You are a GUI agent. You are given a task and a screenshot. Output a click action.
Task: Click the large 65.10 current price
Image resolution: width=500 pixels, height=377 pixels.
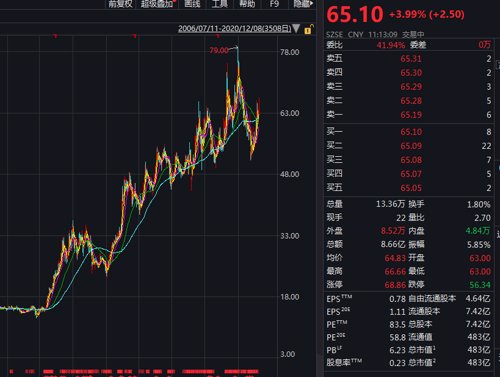point(355,15)
